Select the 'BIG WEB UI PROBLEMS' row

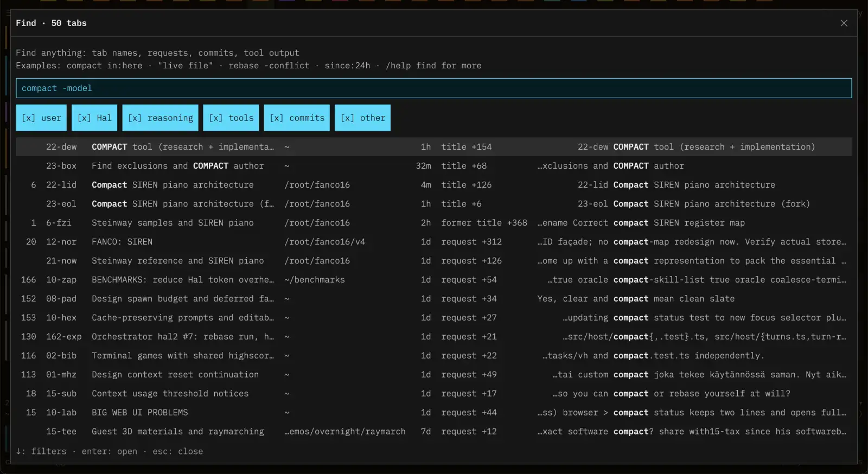pos(433,413)
